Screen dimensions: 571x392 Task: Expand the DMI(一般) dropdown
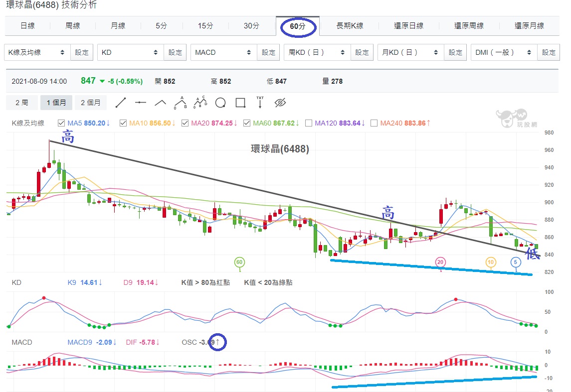tap(504, 52)
